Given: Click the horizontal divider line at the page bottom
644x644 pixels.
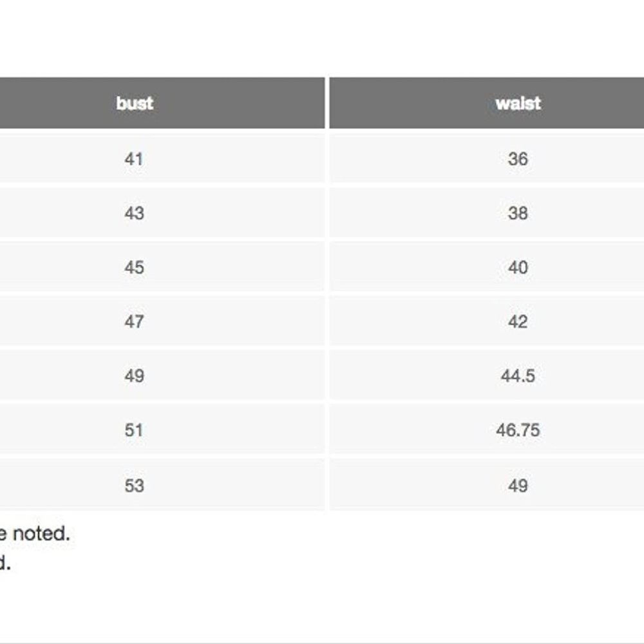Looking at the screenshot, I should point(322,642).
